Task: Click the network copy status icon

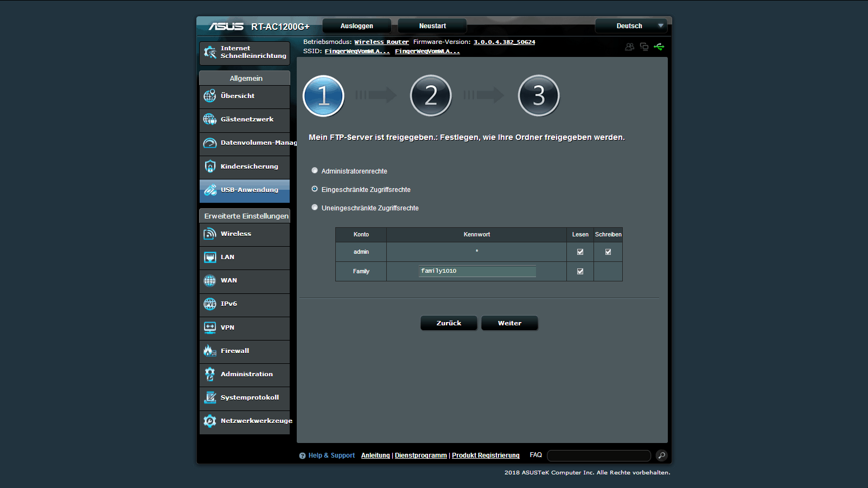Action: (644, 47)
